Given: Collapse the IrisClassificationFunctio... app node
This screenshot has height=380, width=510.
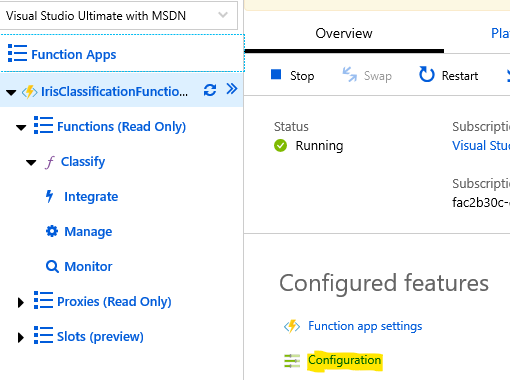Looking at the screenshot, I should coord(11,92).
